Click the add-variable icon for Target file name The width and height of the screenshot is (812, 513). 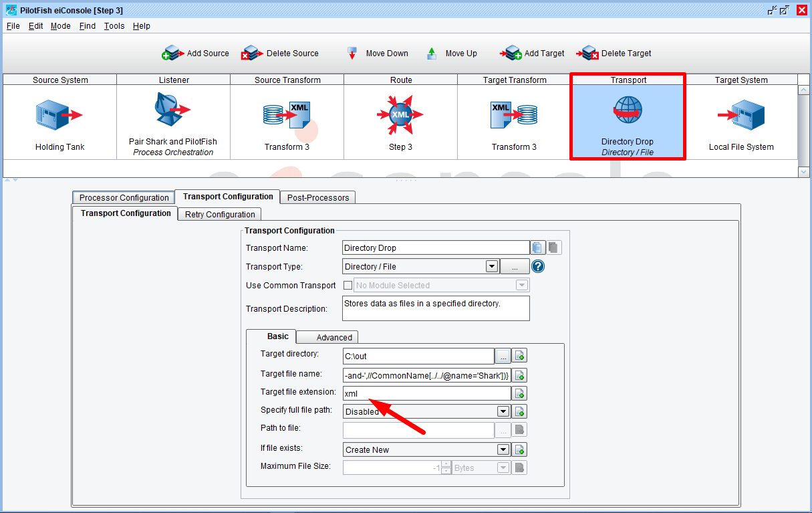(x=520, y=375)
